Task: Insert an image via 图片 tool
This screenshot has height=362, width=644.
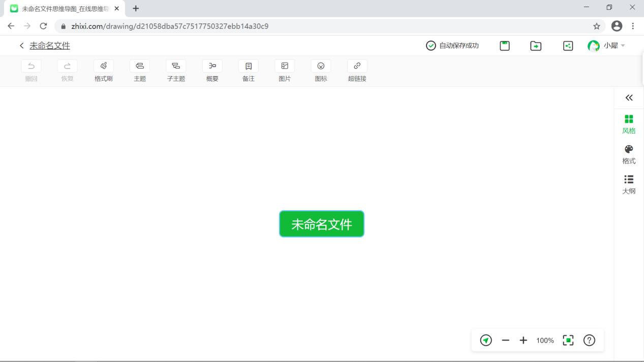Action: (x=285, y=71)
